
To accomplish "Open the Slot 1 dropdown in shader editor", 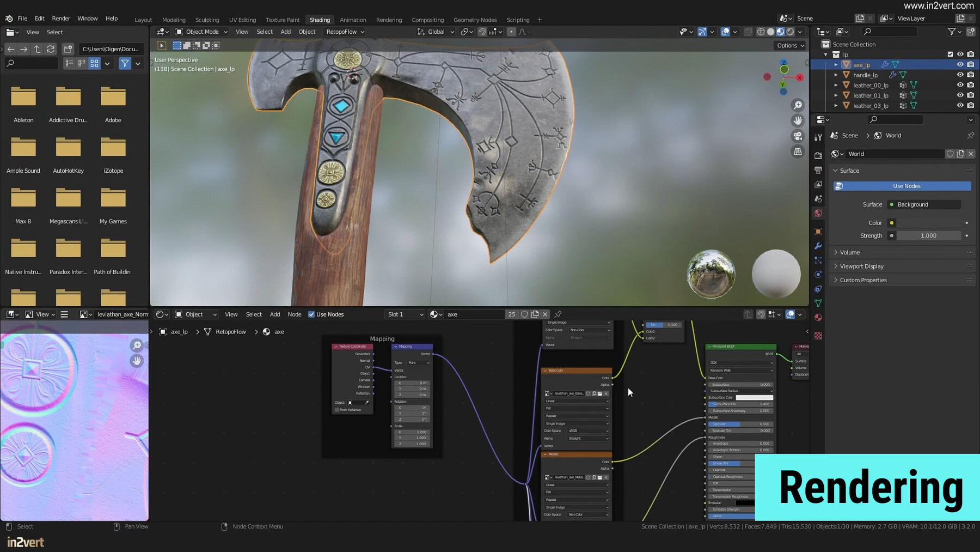I will 404,314.
